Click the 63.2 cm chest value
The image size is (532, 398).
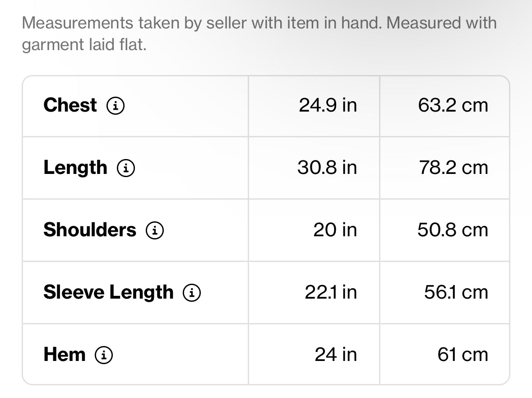coord(453,105)
